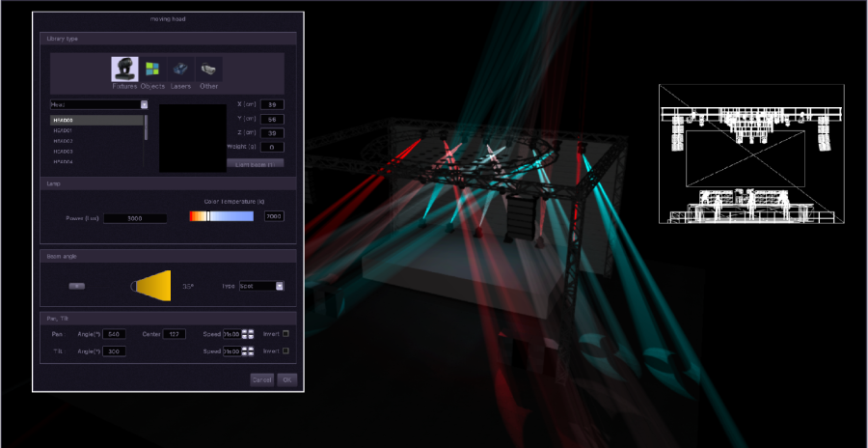Enable the Pan Invert checkbox

click(x=285, y=334)
